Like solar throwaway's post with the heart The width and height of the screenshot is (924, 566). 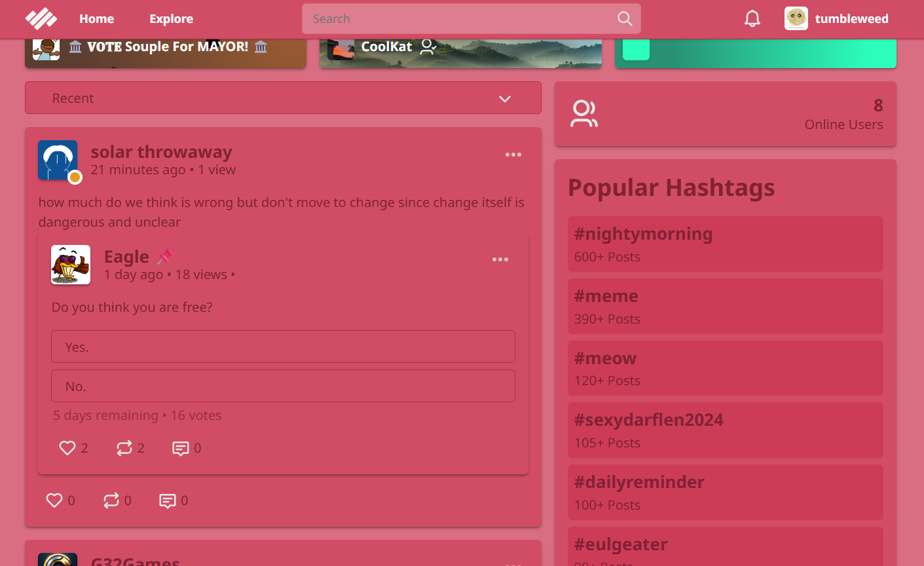[54, 500]
